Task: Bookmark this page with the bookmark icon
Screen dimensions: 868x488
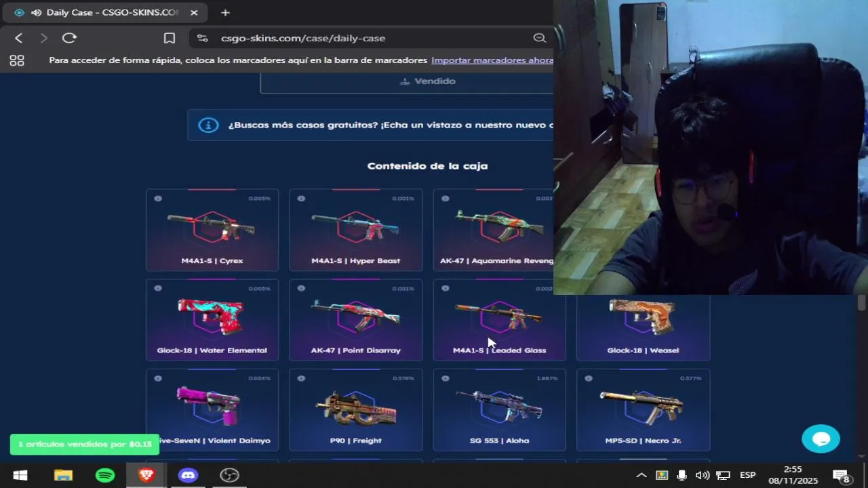Action: 170,38
